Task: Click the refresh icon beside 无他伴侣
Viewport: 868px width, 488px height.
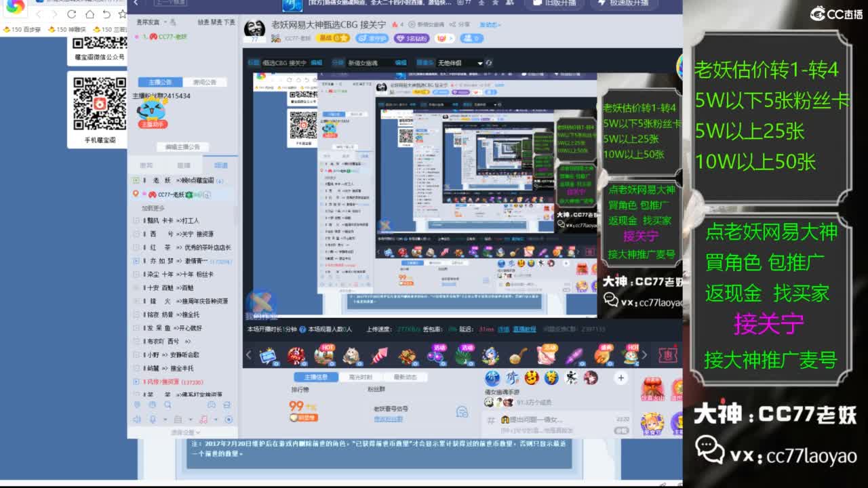Action: 489,63
